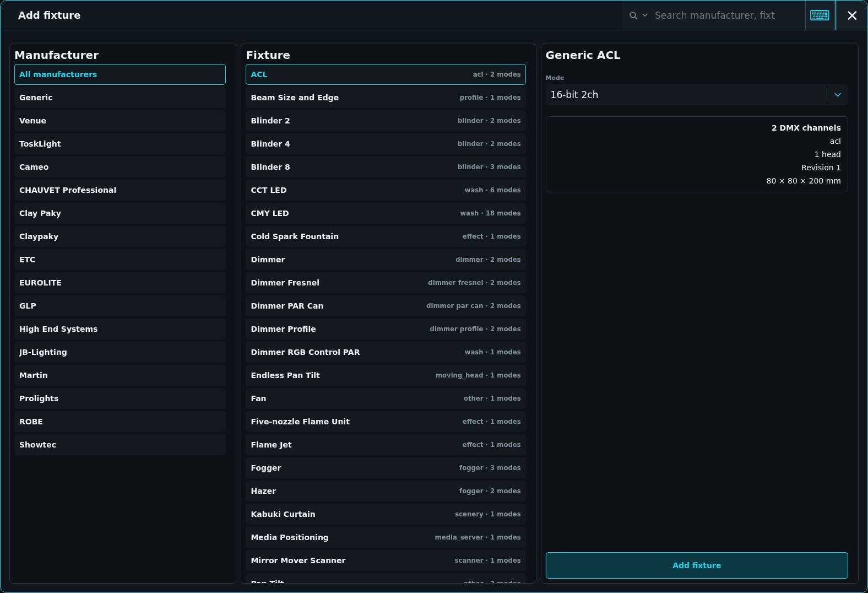
Task: Choose the Hazer fixture
Action: 386,491
